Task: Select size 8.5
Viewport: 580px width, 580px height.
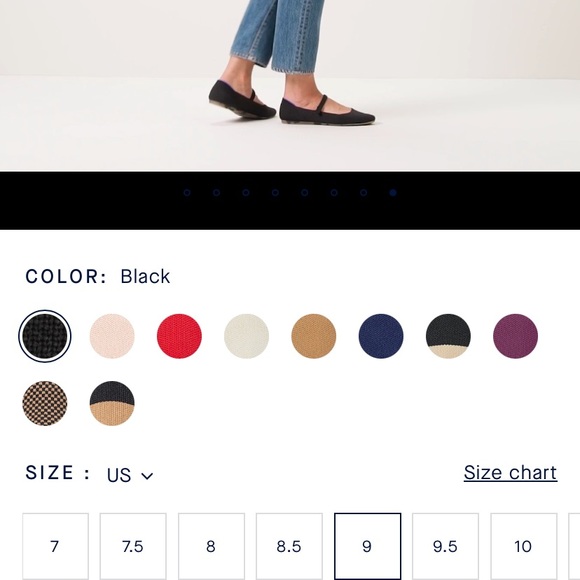Action: click(289, 546)
